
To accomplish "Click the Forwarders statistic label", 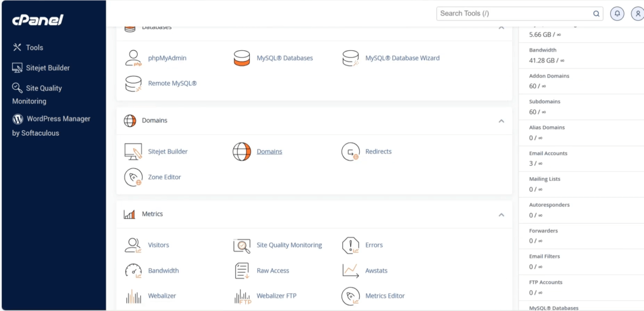I will (x=543, y=231).
